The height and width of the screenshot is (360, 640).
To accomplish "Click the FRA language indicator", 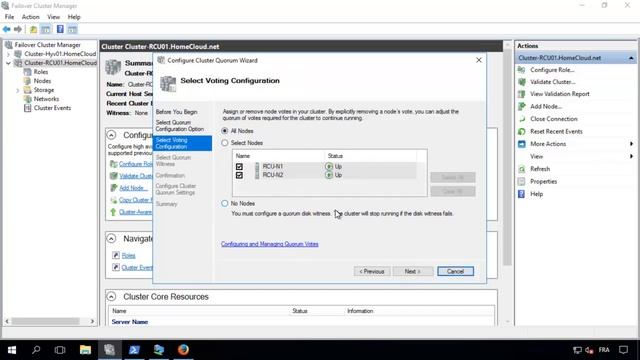I will tap(604, 350).
